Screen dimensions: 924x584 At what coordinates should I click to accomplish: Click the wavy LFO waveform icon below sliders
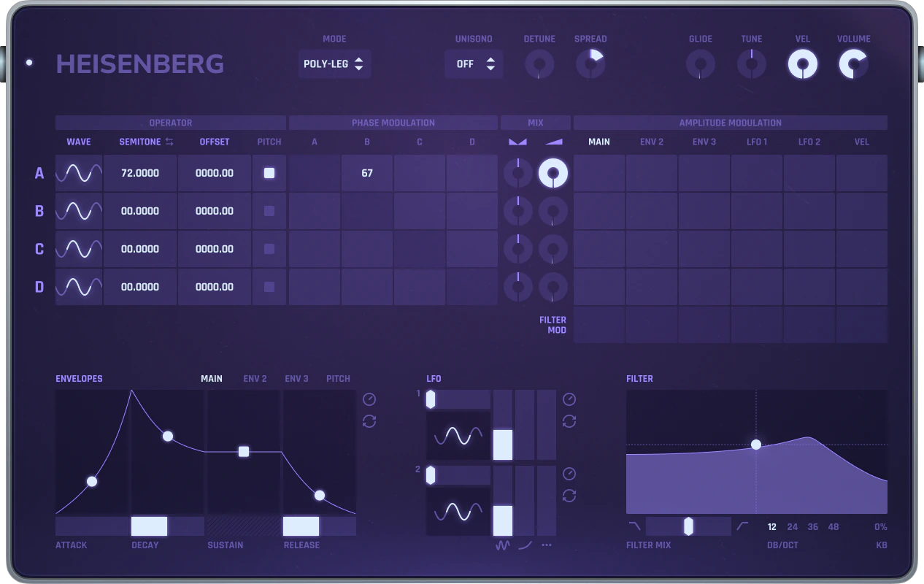tap(502, 545)
